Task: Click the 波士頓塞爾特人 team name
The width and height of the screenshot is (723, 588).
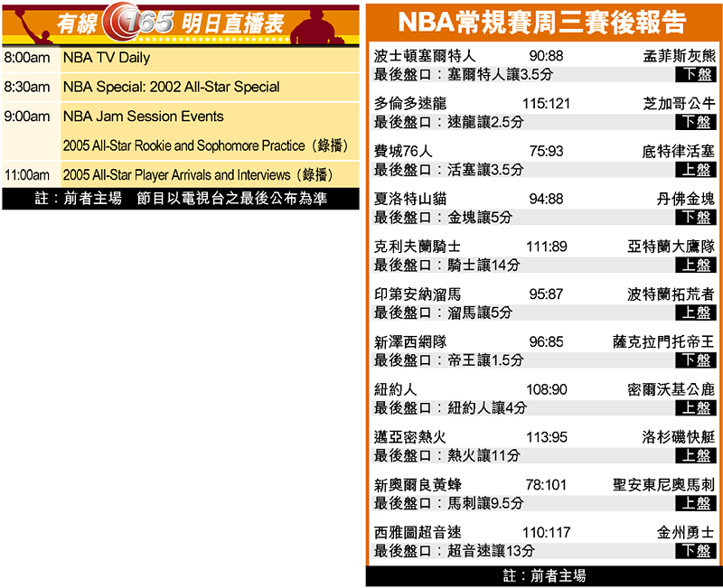Action: point(424,56)
